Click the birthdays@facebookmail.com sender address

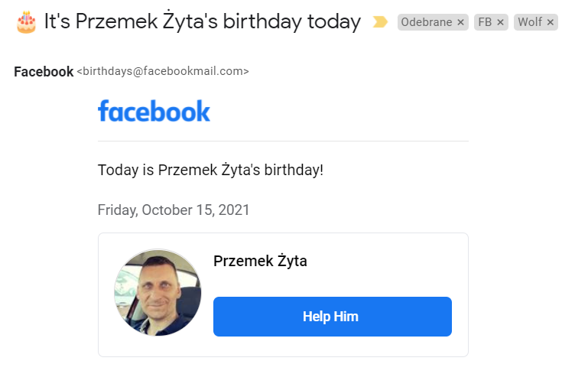click(x=163, y=72)
